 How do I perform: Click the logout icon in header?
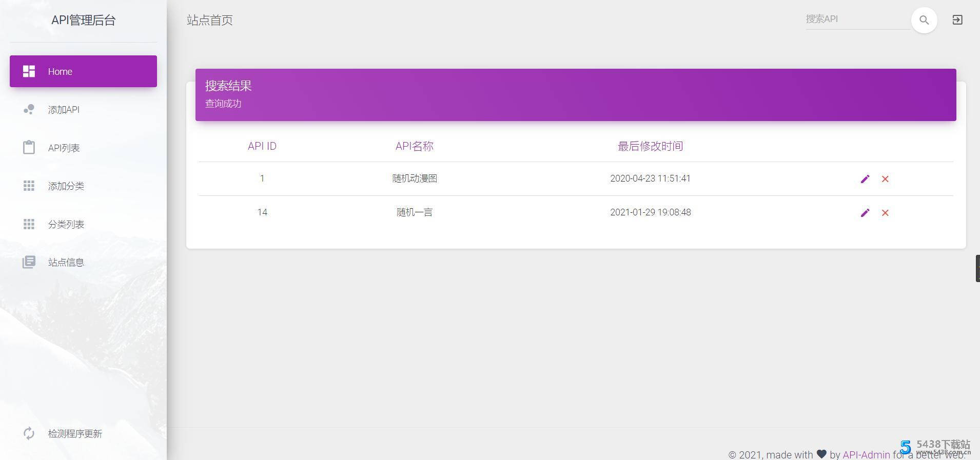(x=957, y=20)
